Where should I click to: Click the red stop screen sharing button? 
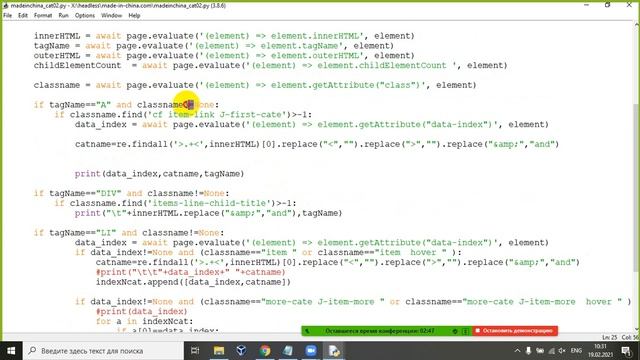515,331
